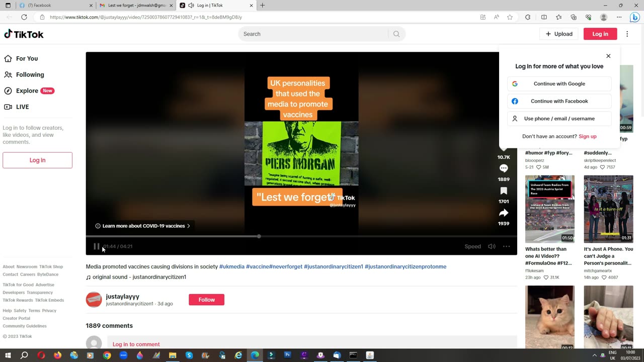Screen dimensions: 644x362
Task: Seek using the video progress bar handle
Action: click(259, 236)
